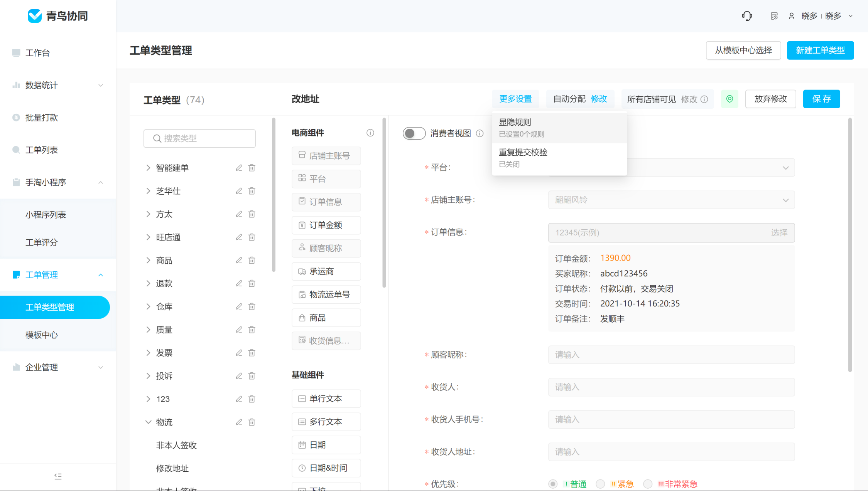Click the form panel vertical scrollbar
The height and width of the screenshot is (491, 868).
click(x=850, y=245)
